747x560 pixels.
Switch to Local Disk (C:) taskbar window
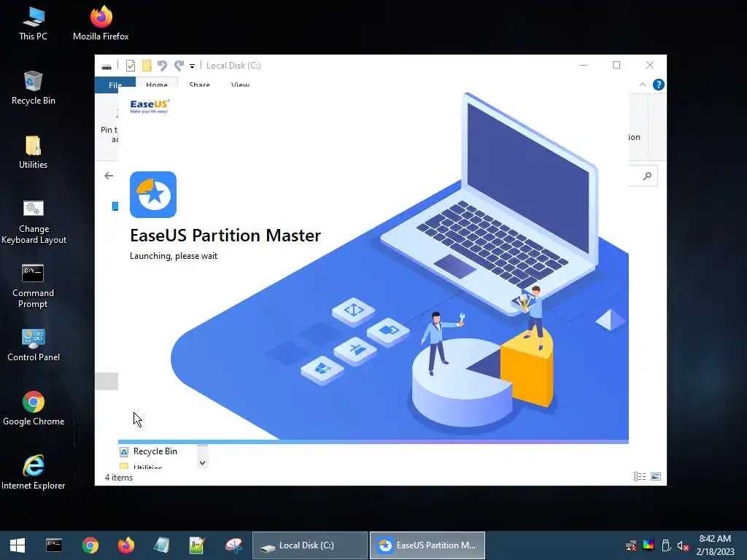tap(309, 545)
